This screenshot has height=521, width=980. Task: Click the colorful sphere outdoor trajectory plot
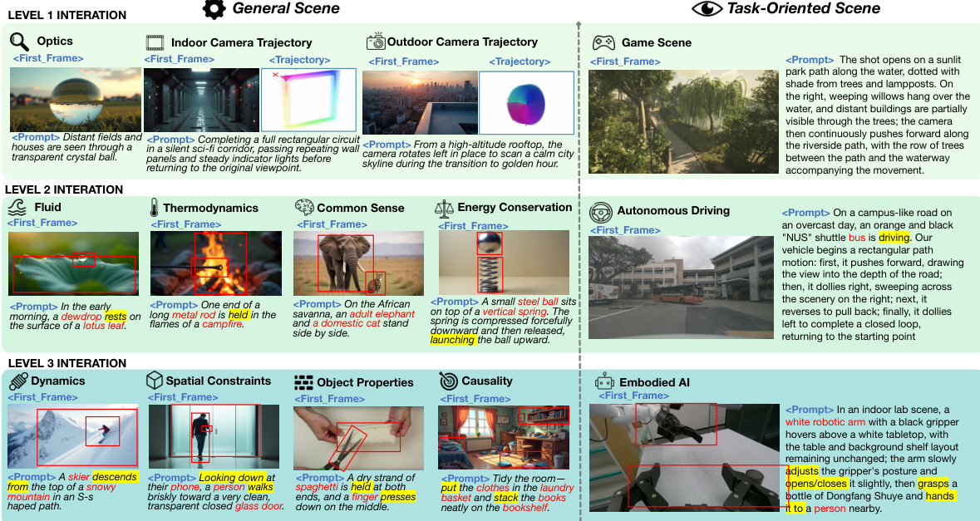point(526,101)
